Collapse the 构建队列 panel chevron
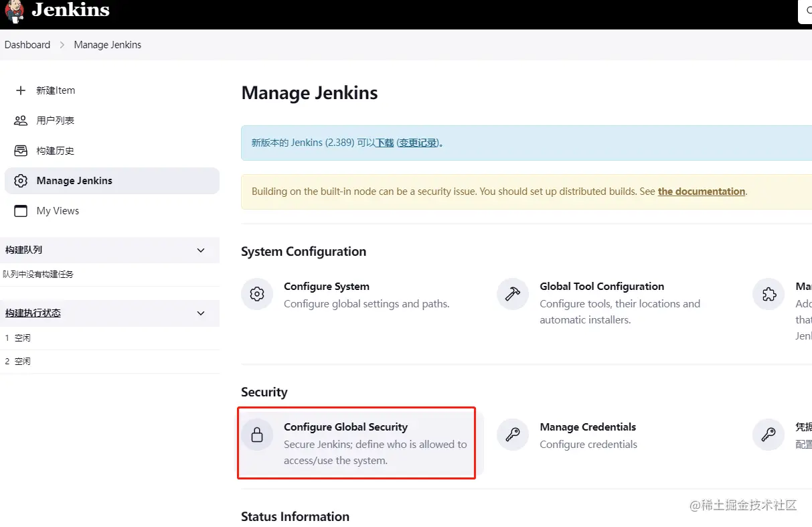Image resolution: width=812 pixels, height=527 pixels. [201, 250]
